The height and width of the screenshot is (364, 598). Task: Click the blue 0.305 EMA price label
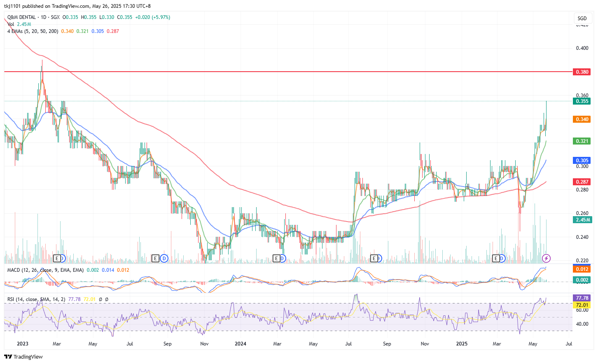tap(582, 160)
